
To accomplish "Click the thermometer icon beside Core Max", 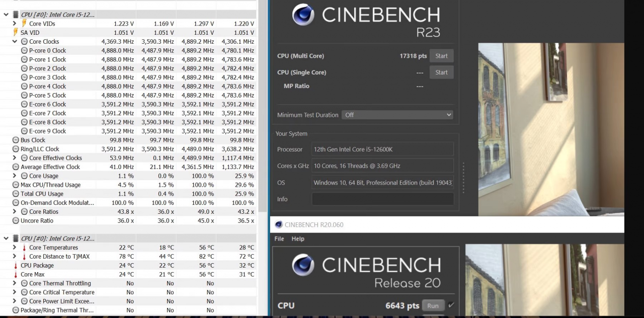I will (x=16, y=275).
